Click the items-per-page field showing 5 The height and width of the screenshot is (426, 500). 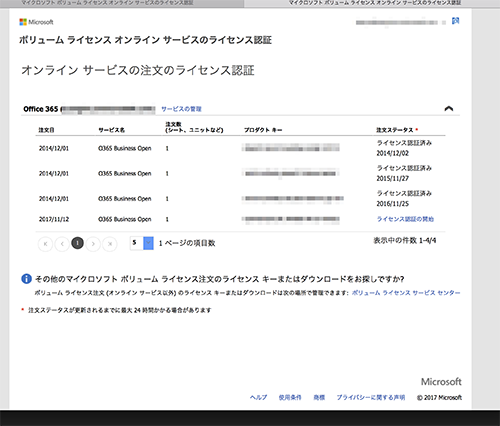[137, 243]
